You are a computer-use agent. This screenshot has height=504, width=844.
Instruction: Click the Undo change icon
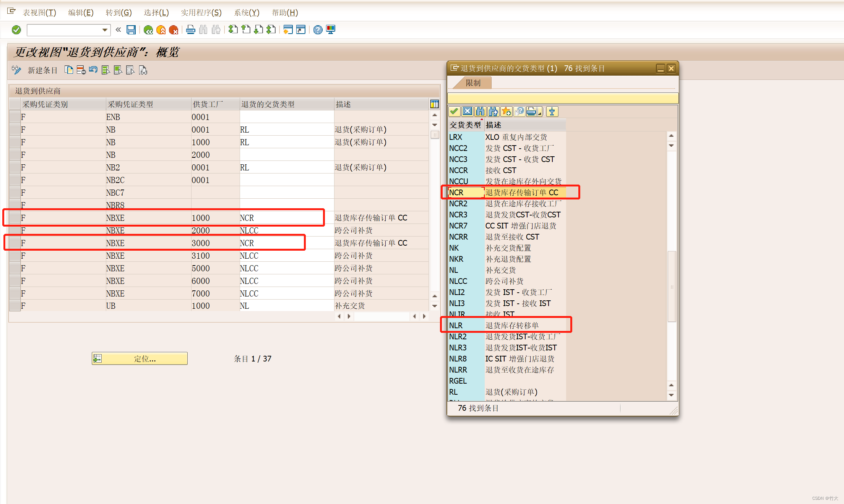click(93, 70)
